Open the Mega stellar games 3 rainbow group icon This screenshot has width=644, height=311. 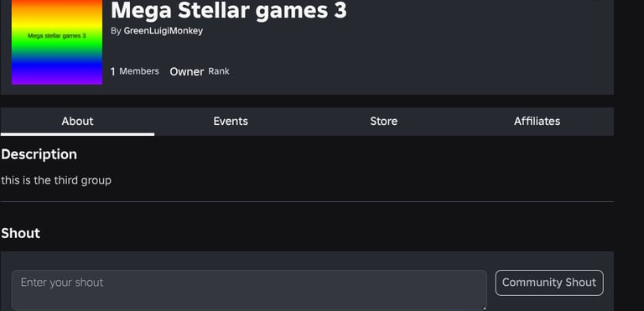[57, 42]
